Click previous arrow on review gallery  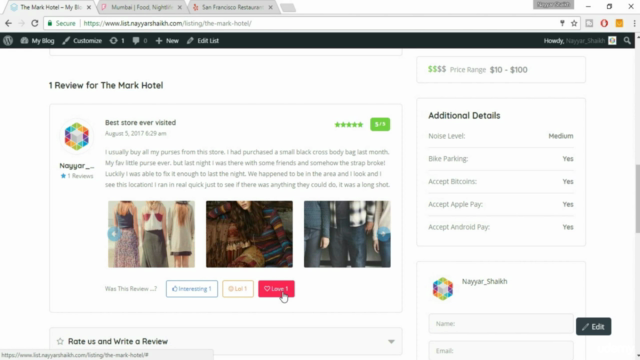click(114, 234)
